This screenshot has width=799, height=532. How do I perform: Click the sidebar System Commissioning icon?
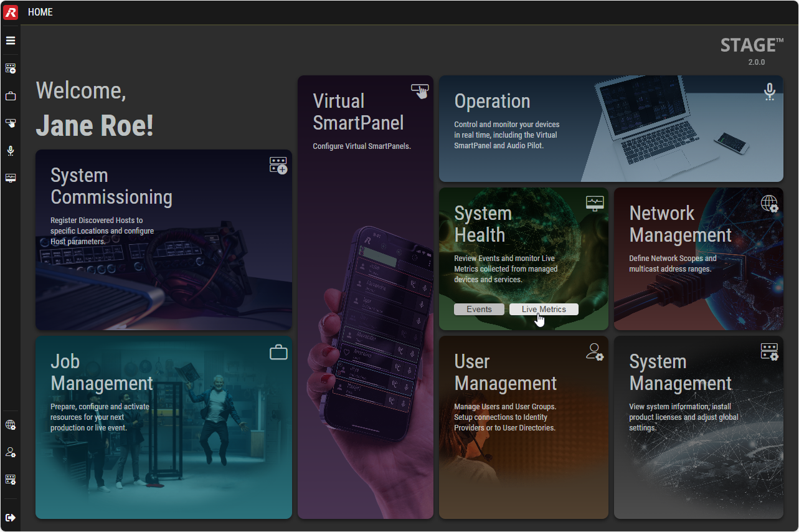pyautogui.click(x=11, y=69)
